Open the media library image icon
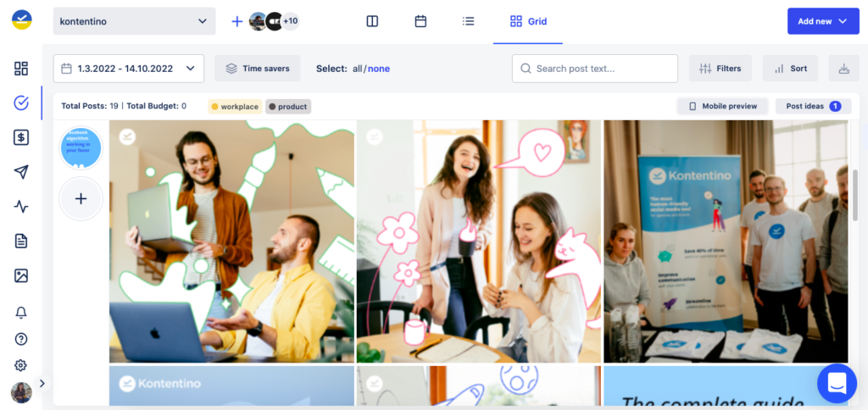Viewport: 868px width, 410px height. click(x=21, y=275)
